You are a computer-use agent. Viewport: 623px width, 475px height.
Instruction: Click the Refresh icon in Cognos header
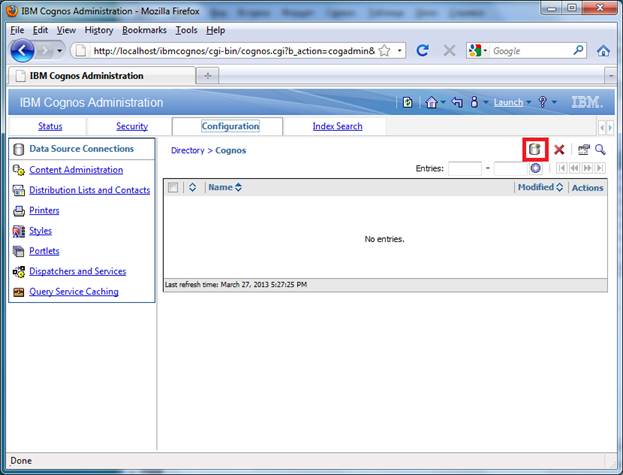408,102
